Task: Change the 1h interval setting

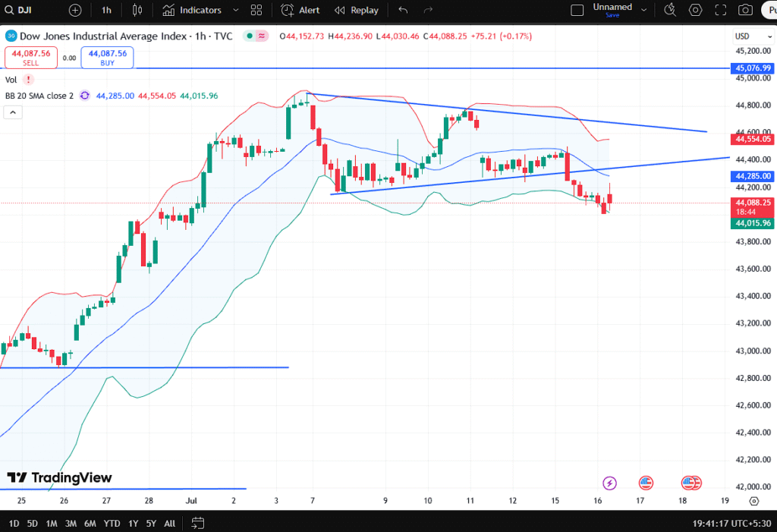Action: (x=106, y=10)
